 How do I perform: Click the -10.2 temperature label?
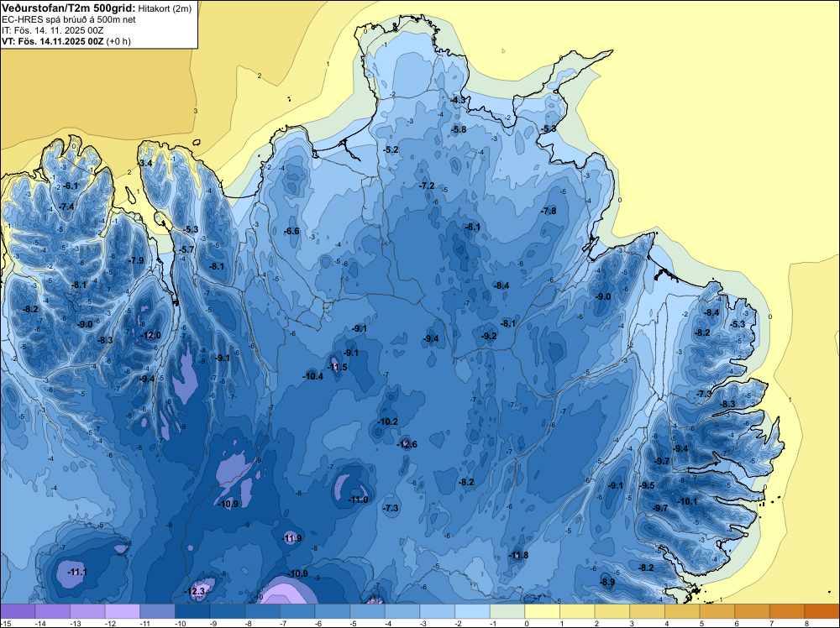(x=388, y=421)
